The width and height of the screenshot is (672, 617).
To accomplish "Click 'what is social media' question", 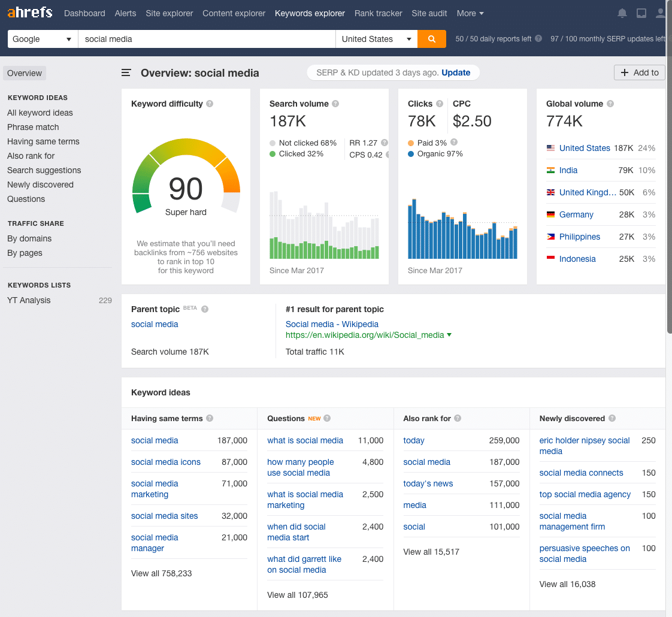I will (305, 441).
